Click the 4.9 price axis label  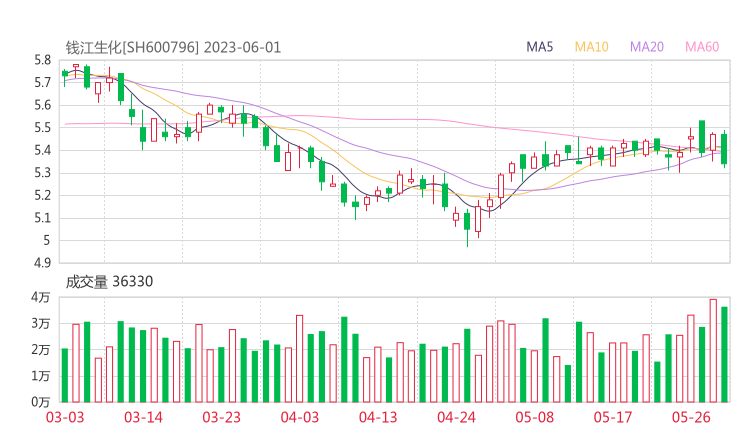42,263
